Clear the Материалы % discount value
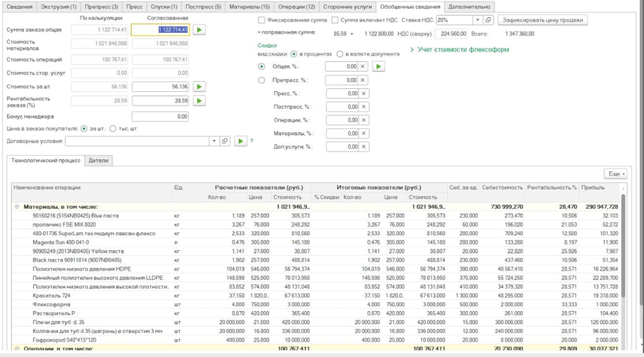This screenshot has height=357, width=644. [x=364, y=134]
